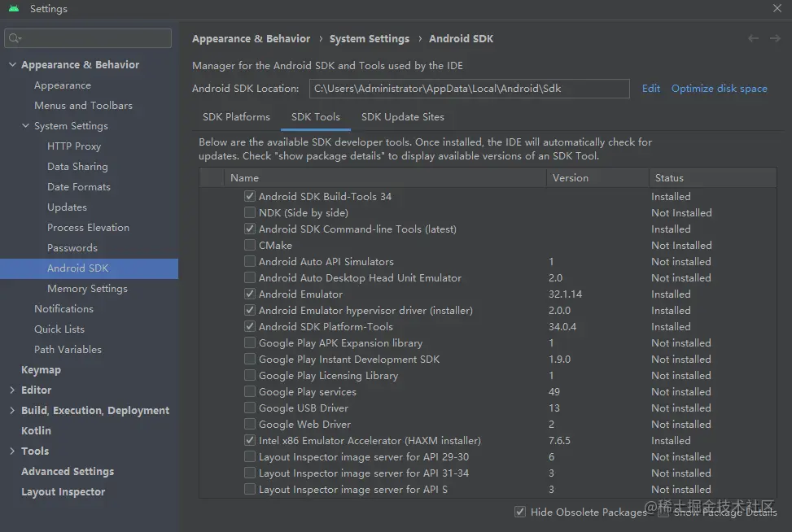Screen dimensions: 792x532
Task: Go back with the left arrow icon
Action: [753, 38]
